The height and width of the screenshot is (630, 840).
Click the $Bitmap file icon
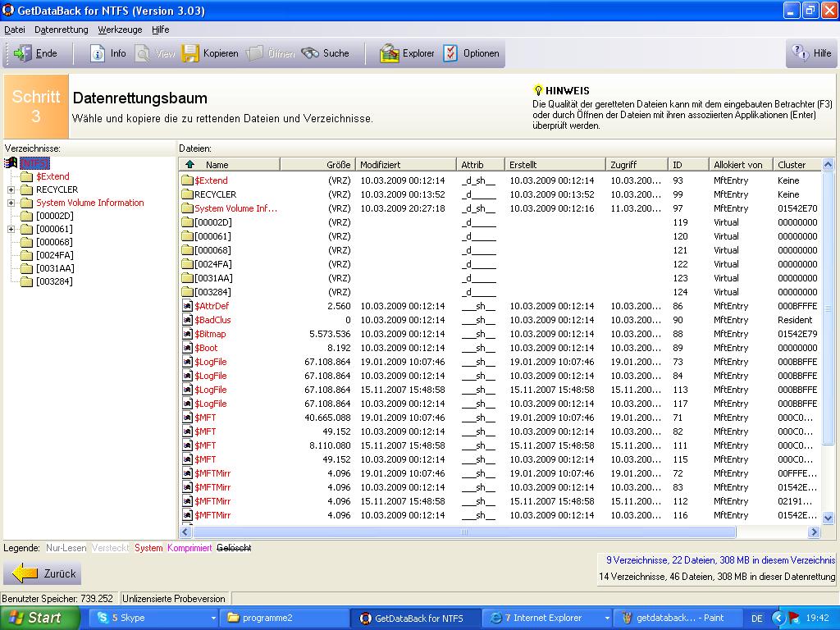tap(187, 334)
